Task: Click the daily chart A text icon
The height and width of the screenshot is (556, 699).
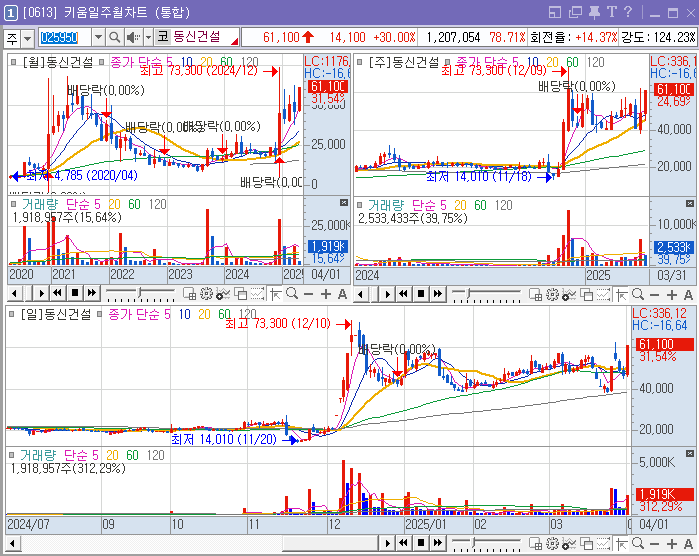Action: pyautogui.click(x=688, y=544)
